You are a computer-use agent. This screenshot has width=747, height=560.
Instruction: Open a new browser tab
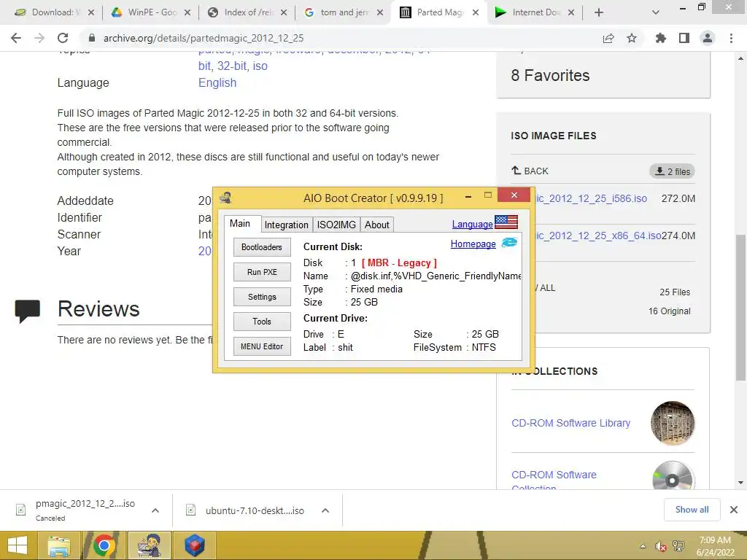coord(599,12)
